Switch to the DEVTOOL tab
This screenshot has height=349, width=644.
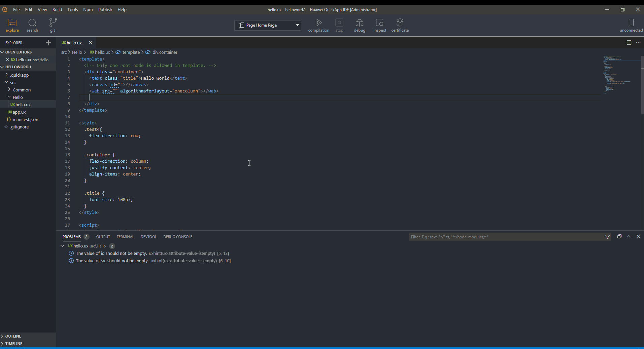click(148, 237)
